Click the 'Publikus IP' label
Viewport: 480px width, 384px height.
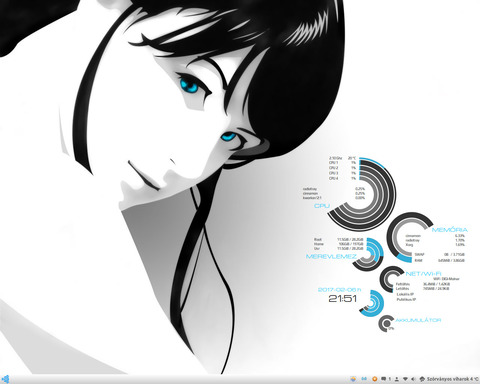(406, 300)
